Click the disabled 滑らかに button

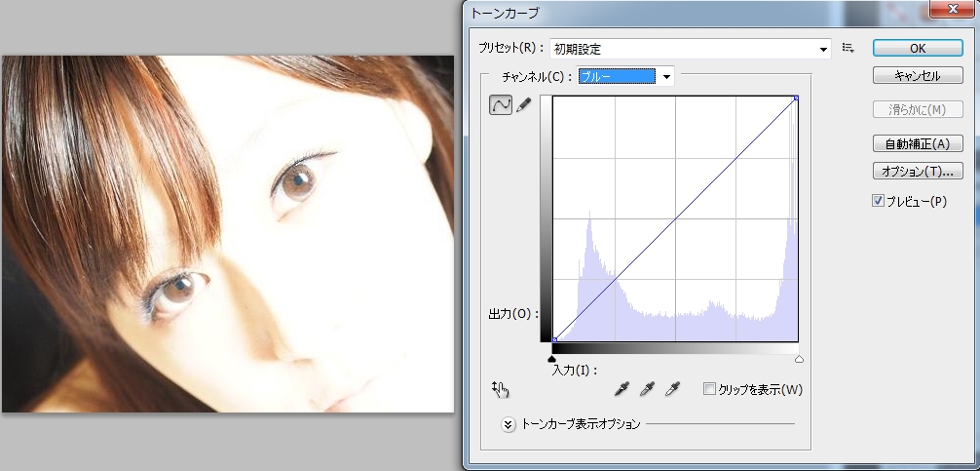pyautogui.click(x=918, y=109)
